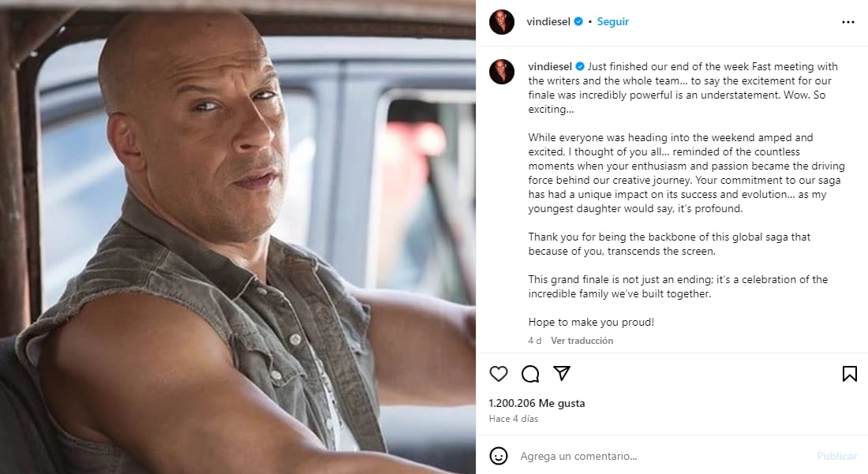Open vindiesel username in the caption

549,66
